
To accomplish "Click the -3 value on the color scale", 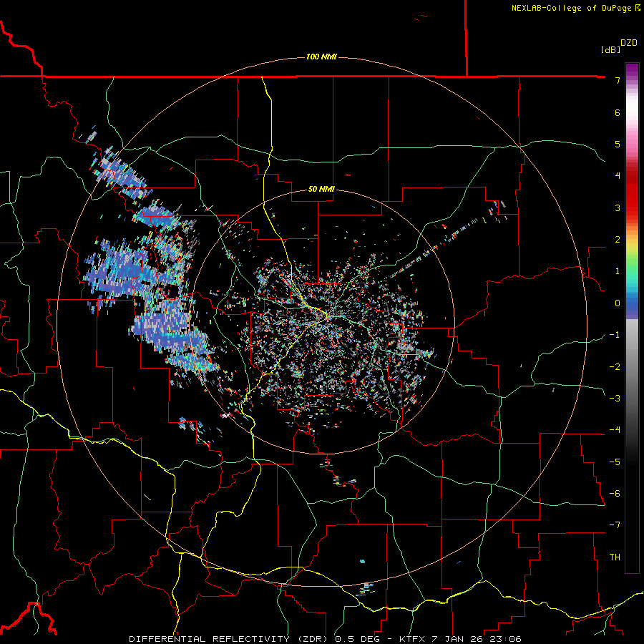I will 615,399.
